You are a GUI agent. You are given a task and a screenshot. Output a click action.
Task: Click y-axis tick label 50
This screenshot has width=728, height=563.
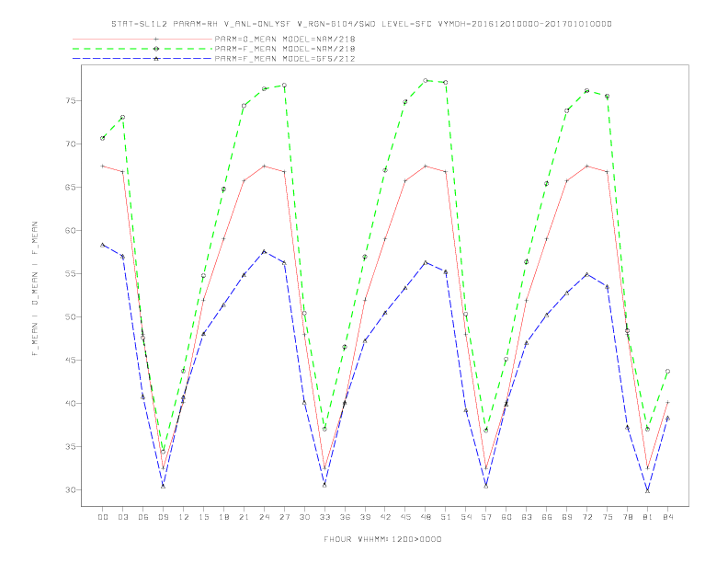[x=71, y=316]
